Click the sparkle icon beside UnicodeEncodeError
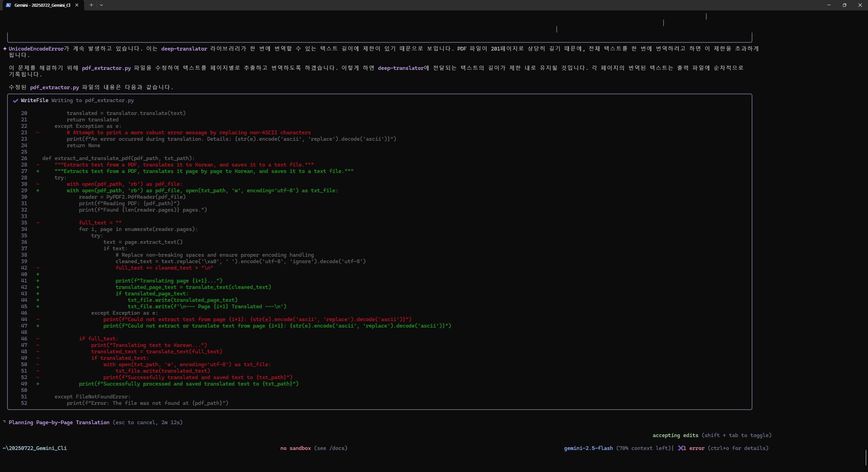This screenshot has width=868, height=472. point(5,48)
